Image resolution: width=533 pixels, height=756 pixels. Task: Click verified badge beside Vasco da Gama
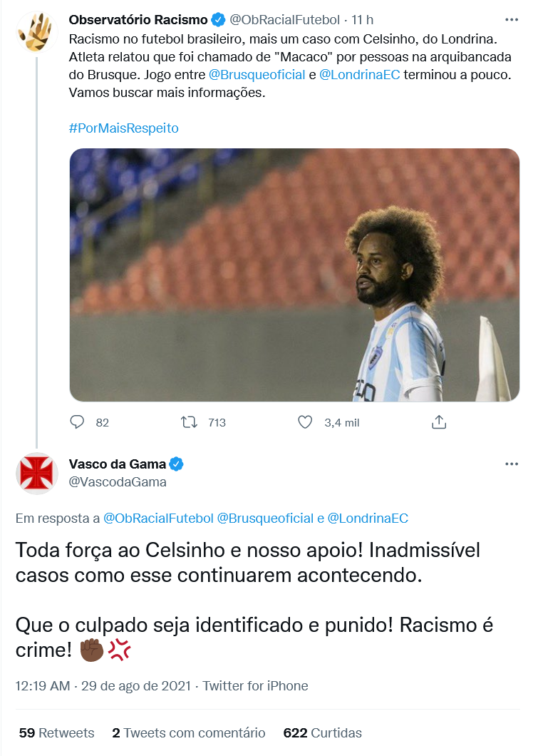click(x=177, y=464)
